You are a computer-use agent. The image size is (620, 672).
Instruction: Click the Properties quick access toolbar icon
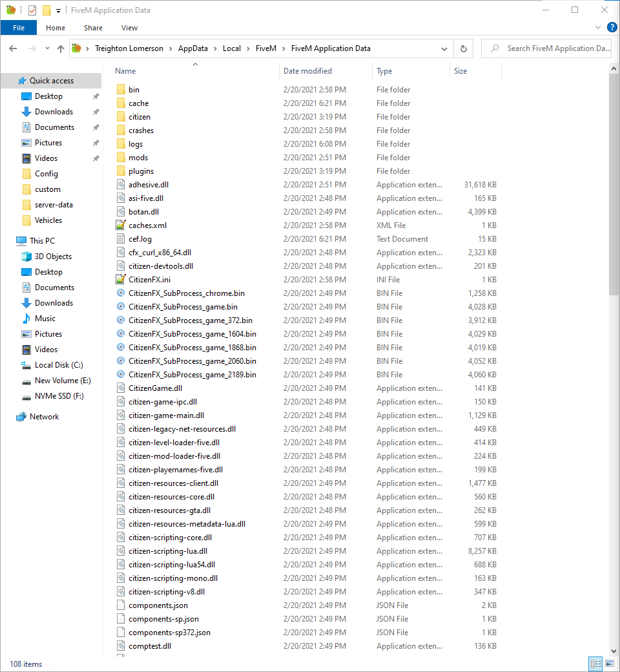tap(32, 10)
